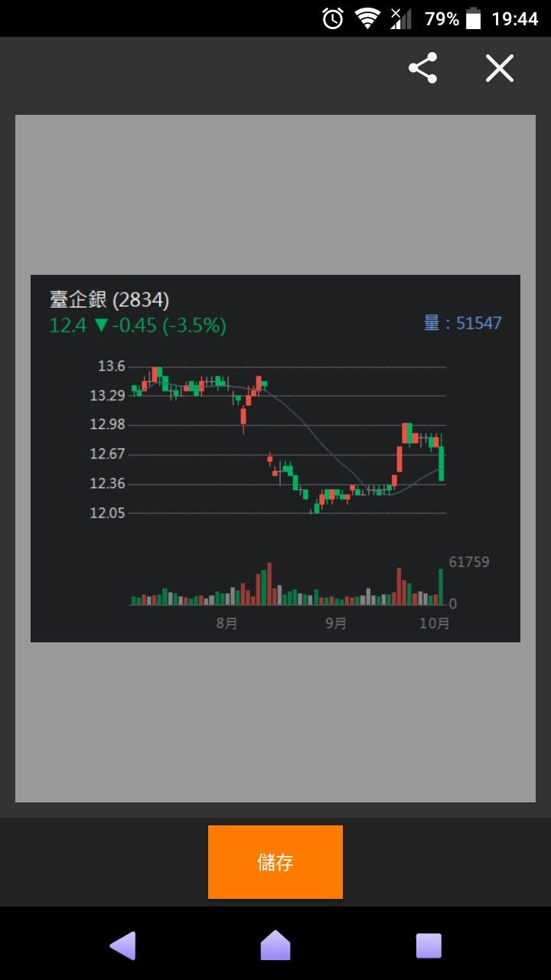
Task: Tap the 13.29 price axis label
Action: (x=108, y=396)
